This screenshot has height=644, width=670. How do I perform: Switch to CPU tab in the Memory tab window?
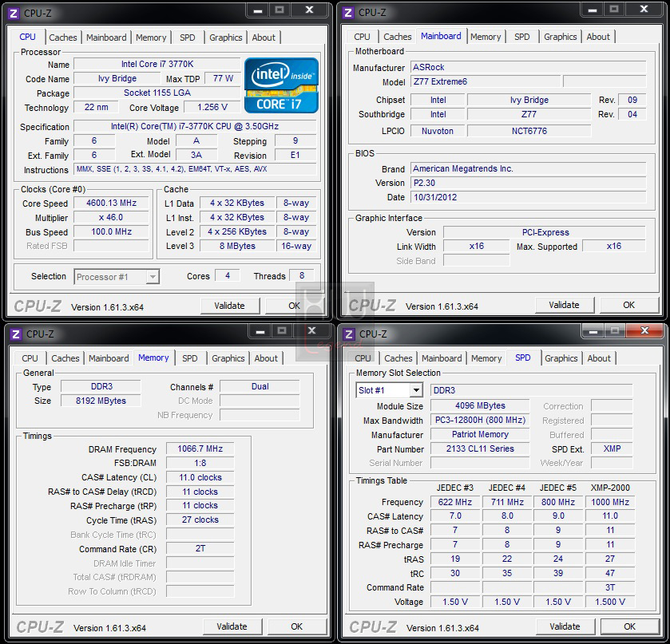30,358
